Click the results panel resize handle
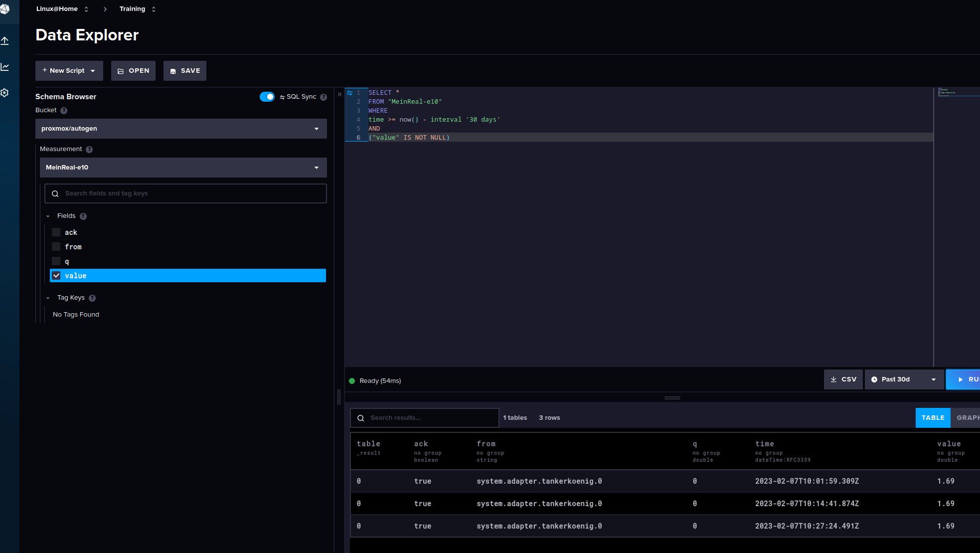980x553 pixels. coord(672,398)
